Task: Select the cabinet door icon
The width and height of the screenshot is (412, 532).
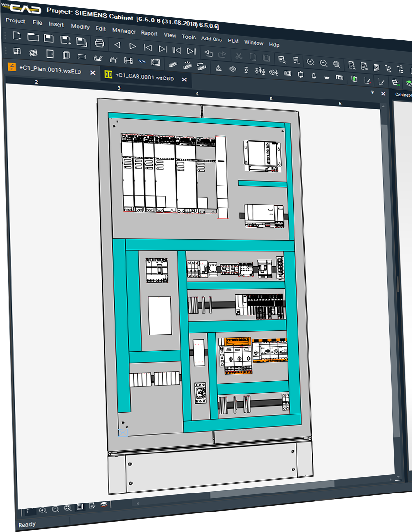Action: (50, 54)
